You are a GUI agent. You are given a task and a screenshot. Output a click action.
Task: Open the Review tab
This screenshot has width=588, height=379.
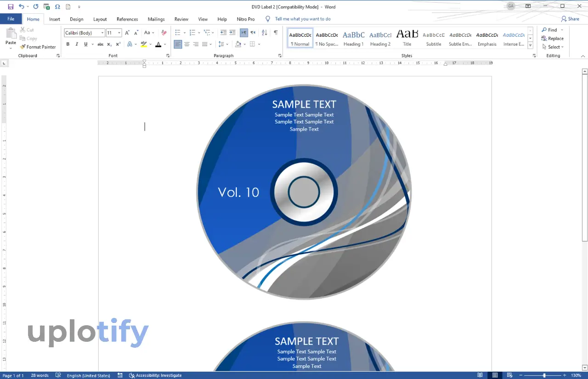tap(181, 19)
